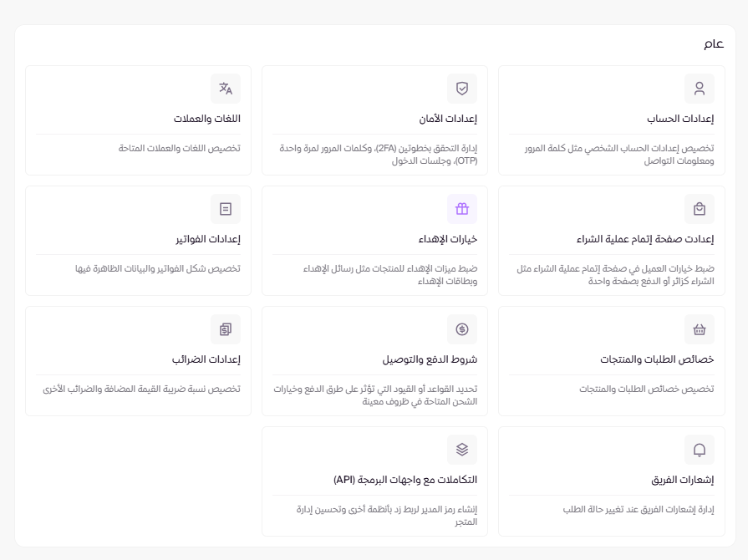Click the payment and delivery dollar icon
Screen dimensions: 748x560
(462, 329)
